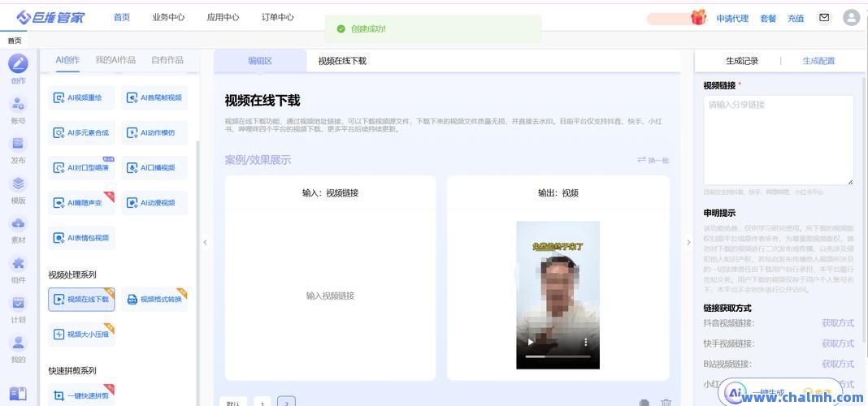Image resolution: width=868 pixels, height=406 pixels.
Task: Open the 计划 sidebar section
Action: 18,308
